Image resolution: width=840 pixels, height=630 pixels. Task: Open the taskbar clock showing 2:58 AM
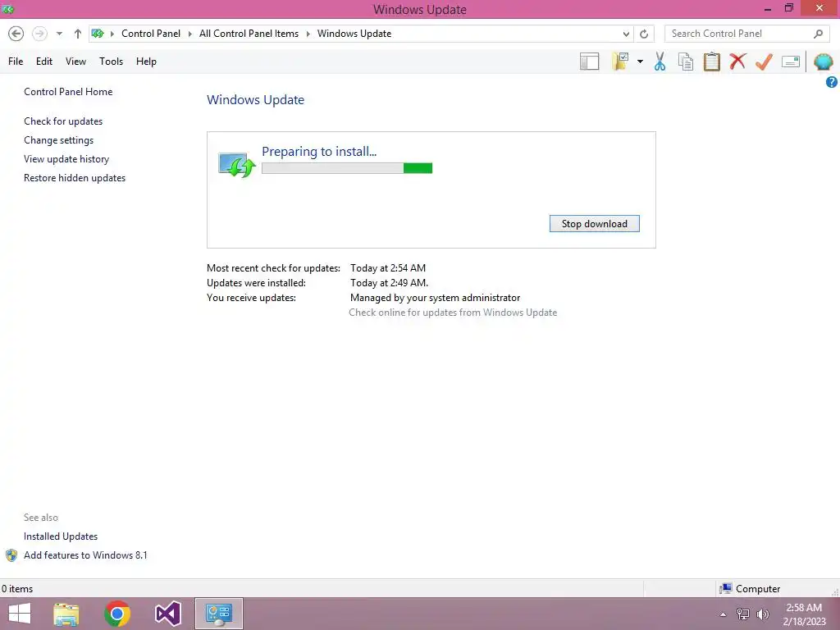[x=804, y=614]
